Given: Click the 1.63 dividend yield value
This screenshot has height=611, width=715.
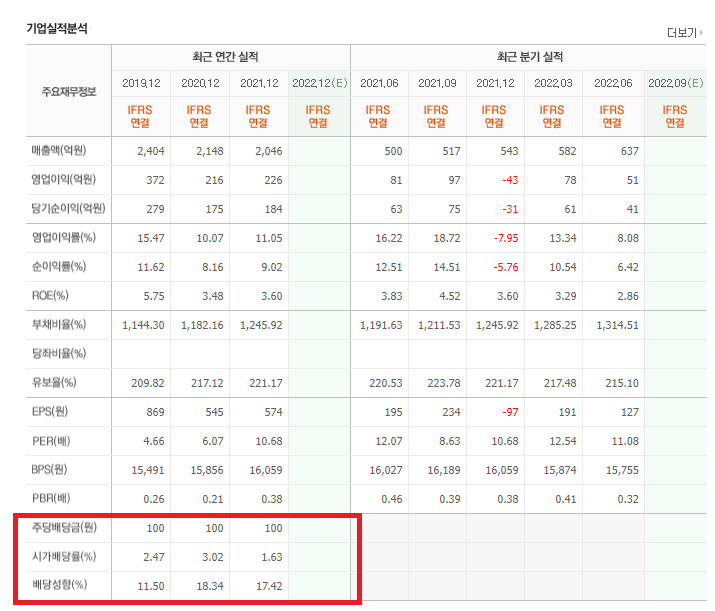Looking at the screenshot, I should tap(272, 557).
